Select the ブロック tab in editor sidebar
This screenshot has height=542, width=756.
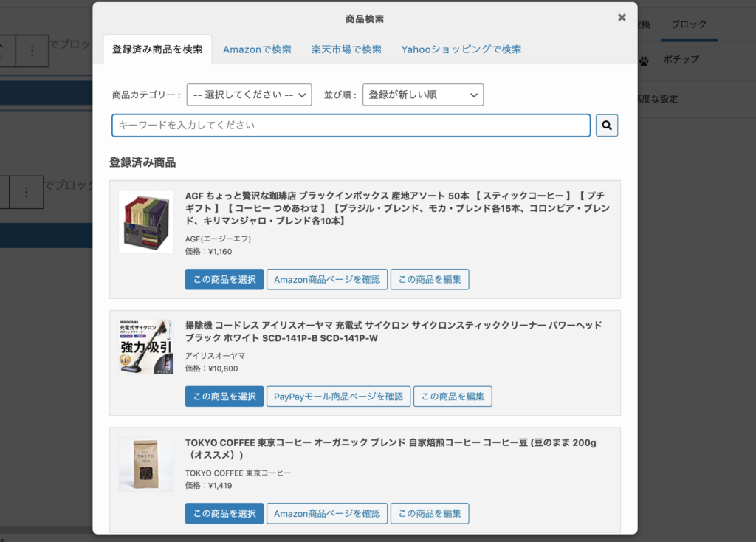[689, 24]
